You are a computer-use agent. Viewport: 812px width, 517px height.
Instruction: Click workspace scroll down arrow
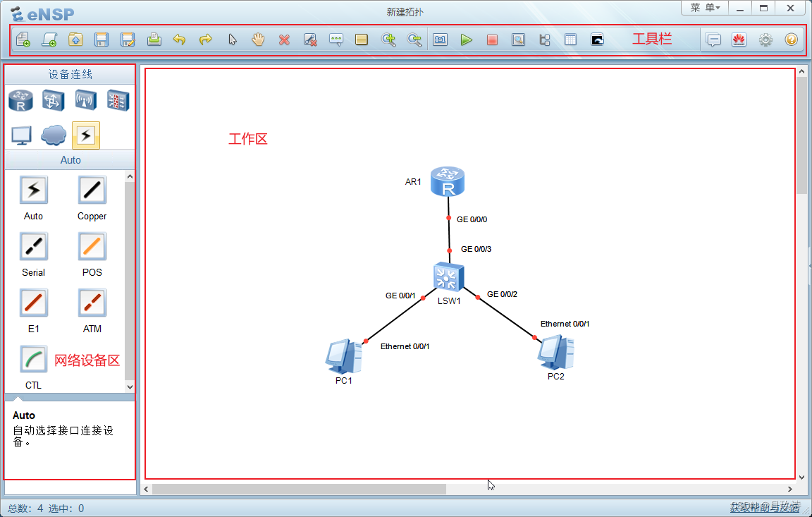[x=801, y=477]
